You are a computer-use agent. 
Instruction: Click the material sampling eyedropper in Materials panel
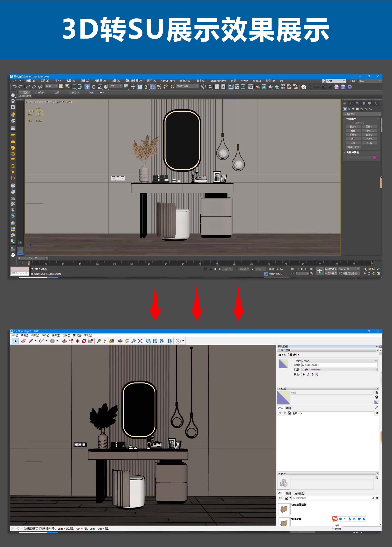376,408
